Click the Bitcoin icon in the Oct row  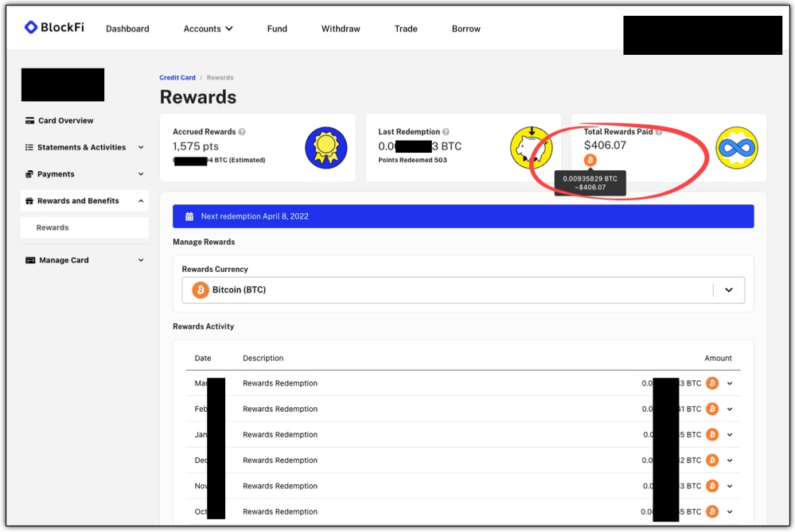tap(712, 512)
